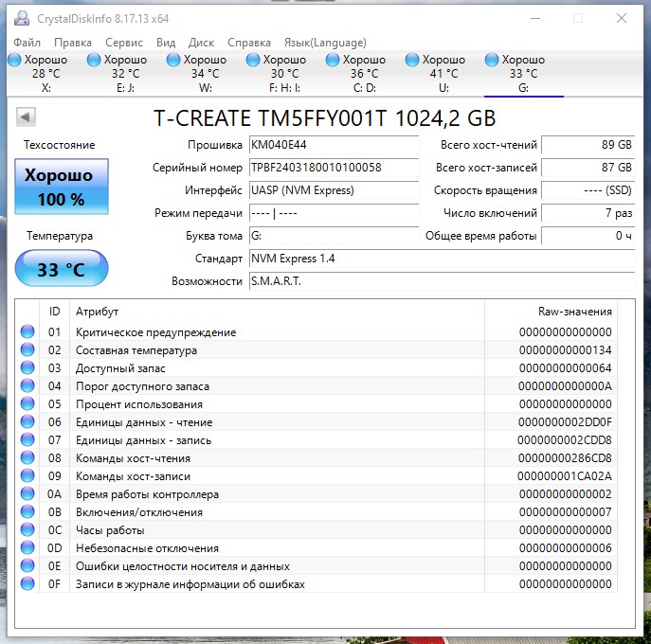This screenshot has height=644, width=651.
Task: Open the Язык(Language) menu
Action: [x=325, y=43]
